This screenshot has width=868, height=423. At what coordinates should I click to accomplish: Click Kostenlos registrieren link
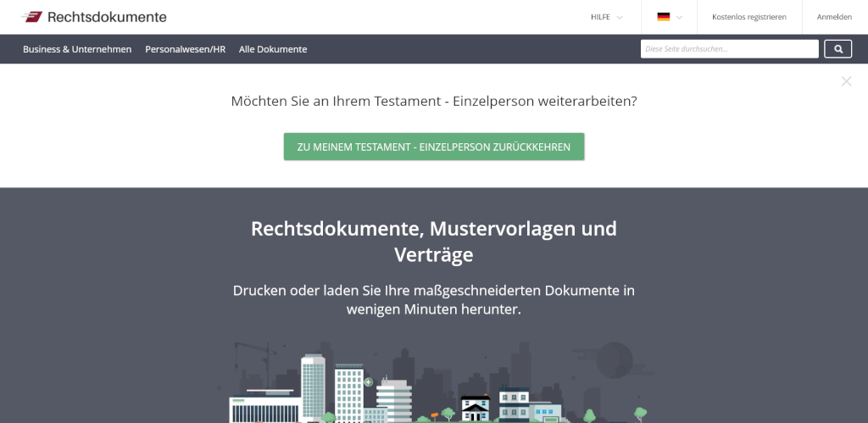tap(749, 17)
